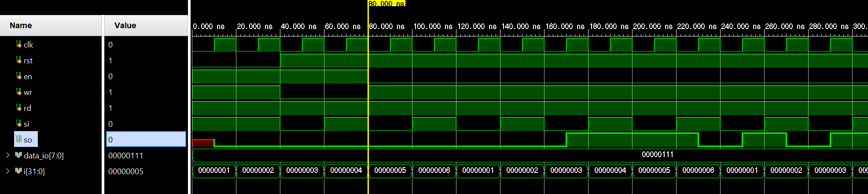Click the yellow 80.000 ns cursor flag
This screenshot has width=868, height=194.
(386, 3)
